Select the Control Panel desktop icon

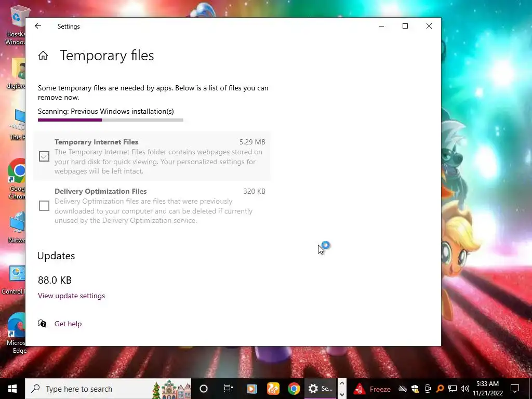[x=14, y=280]
